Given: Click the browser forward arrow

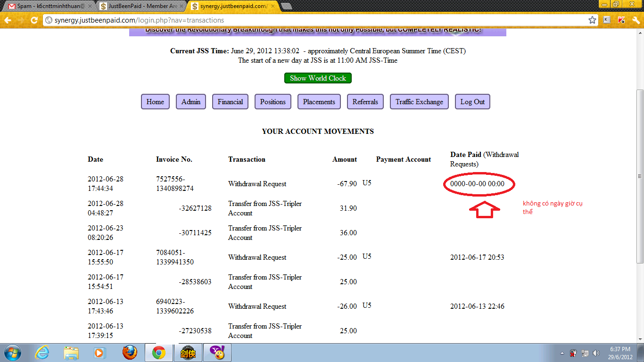Looking at the screenshot, I should (21, 20).
